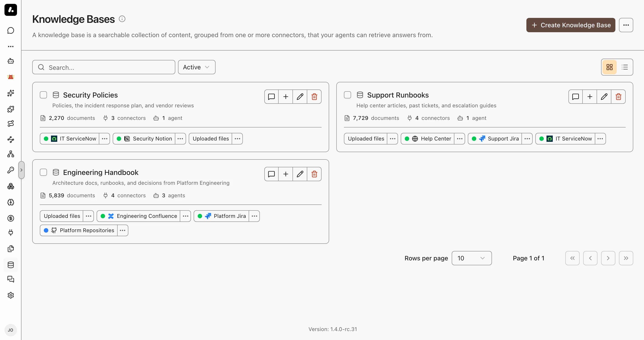
Task: Jump to the last page
Action: pyautogui.click(x=626, y=258)
